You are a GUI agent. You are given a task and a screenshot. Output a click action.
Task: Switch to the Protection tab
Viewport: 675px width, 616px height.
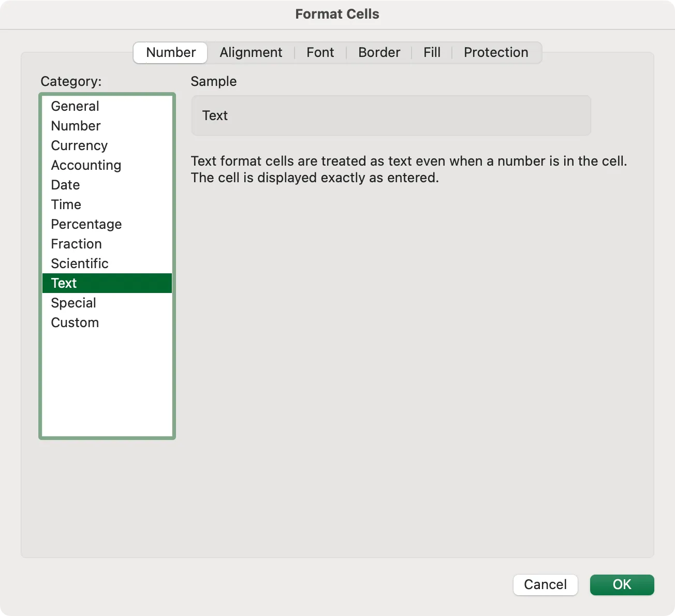[x=495, y=52]
